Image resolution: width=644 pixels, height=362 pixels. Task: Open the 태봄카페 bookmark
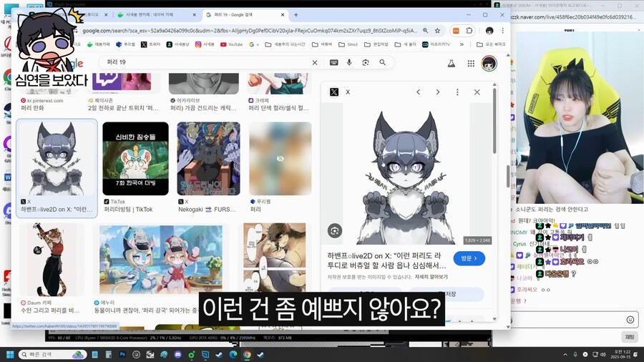click(99, 44)
